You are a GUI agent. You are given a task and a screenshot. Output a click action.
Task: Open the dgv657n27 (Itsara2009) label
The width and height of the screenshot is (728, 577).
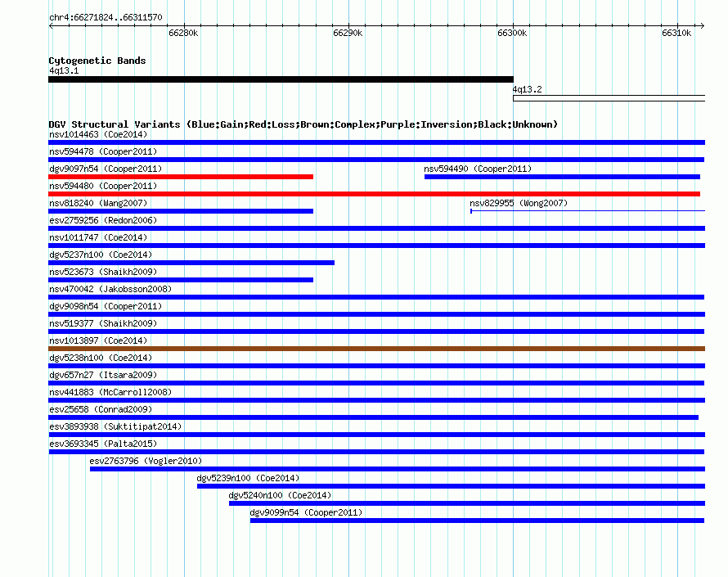coord(103,376)
